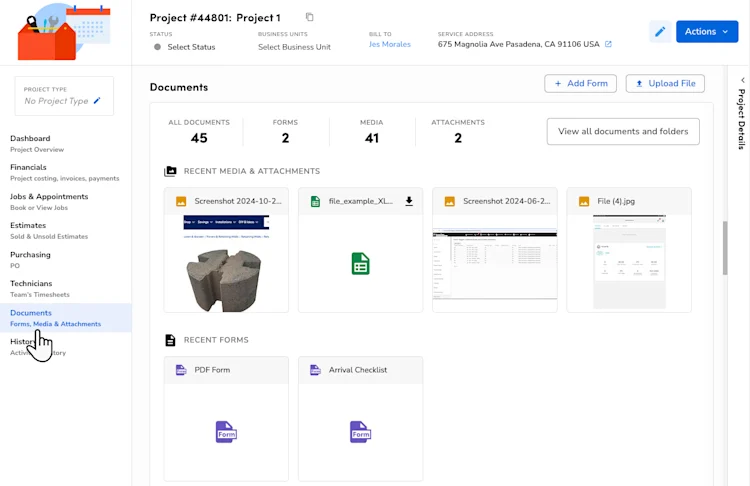750x486 pixels.
Task: Click the Recent Forms document icon
Action: click(170, 340)
